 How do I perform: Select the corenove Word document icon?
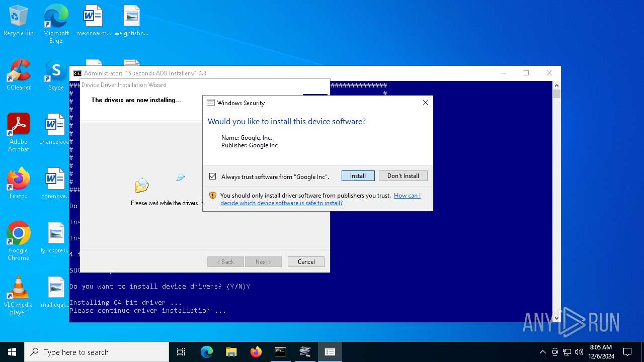point(54,184)
